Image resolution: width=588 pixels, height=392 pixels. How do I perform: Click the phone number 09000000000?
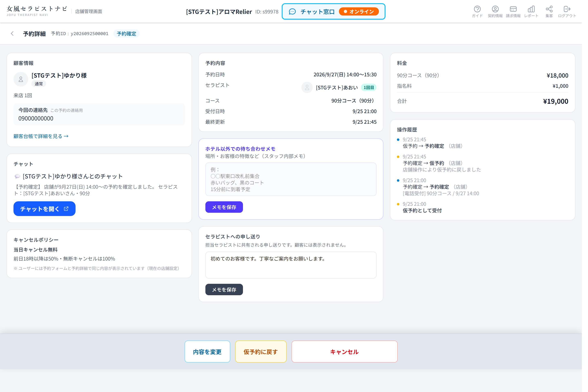point(36,120)
